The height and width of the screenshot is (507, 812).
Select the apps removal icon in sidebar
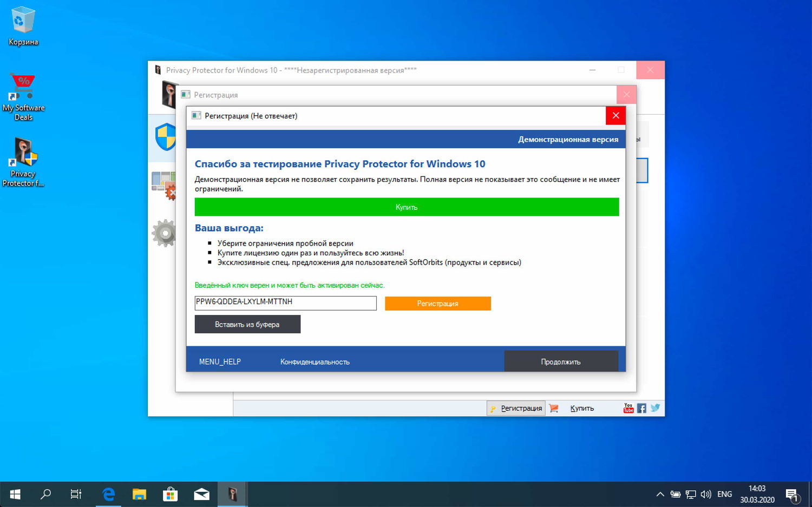(164, 185)
